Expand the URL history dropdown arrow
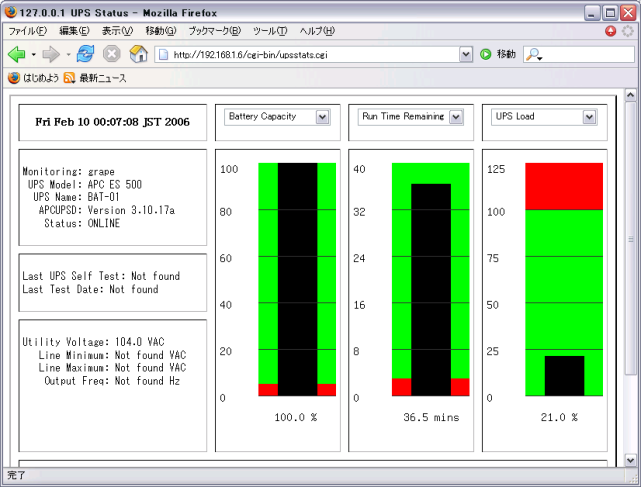 coord(467,54)
